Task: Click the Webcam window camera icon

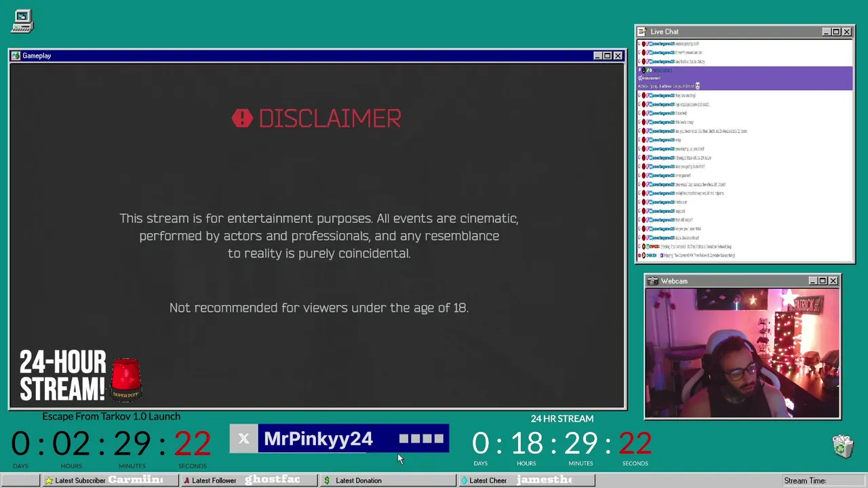Action: [x=652, y=281]
